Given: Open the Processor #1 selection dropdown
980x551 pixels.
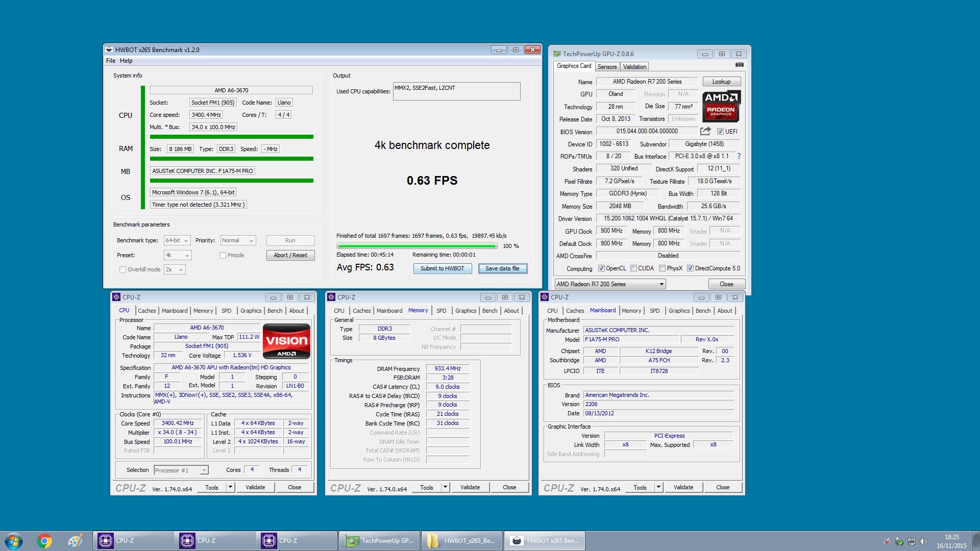Looking at the screenshot, I should [181, 470].
